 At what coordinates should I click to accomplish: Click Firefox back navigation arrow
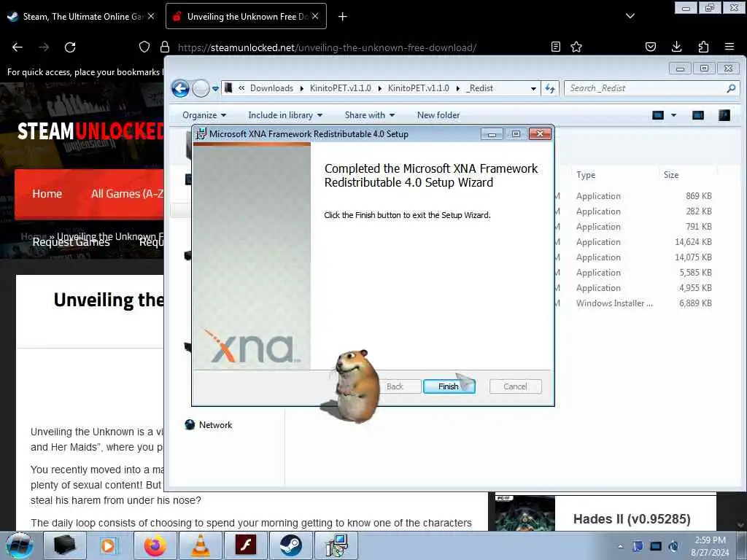tap(18, 47)
